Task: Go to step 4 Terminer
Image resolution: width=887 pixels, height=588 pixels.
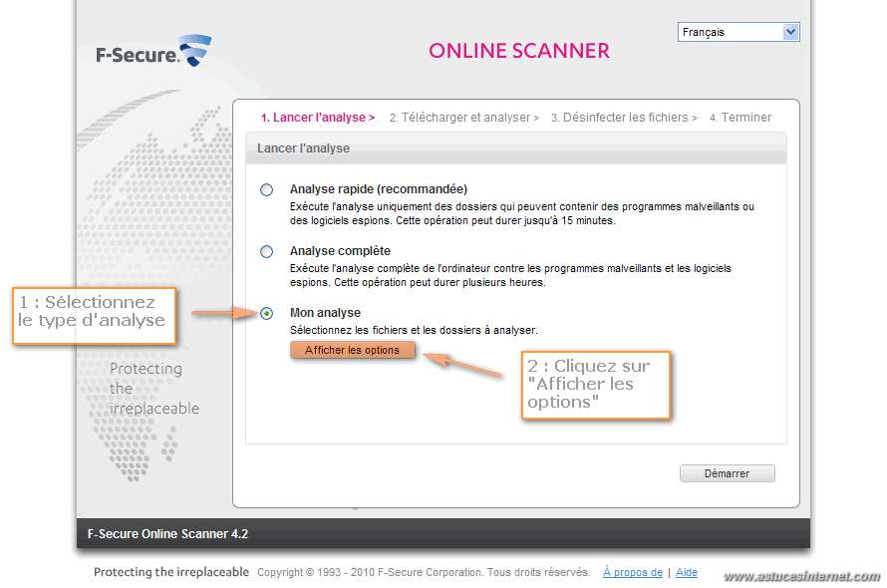Action: (x=740, y=118)
